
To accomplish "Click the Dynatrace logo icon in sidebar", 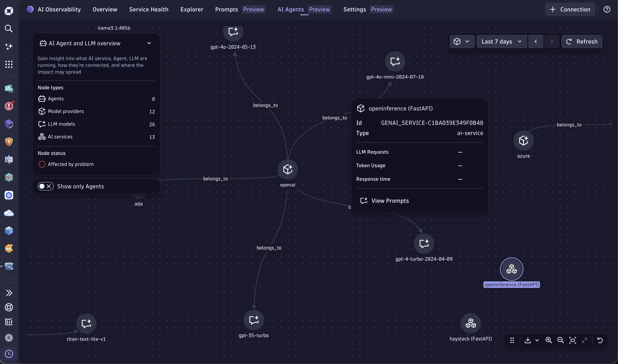I will (9, 11).
